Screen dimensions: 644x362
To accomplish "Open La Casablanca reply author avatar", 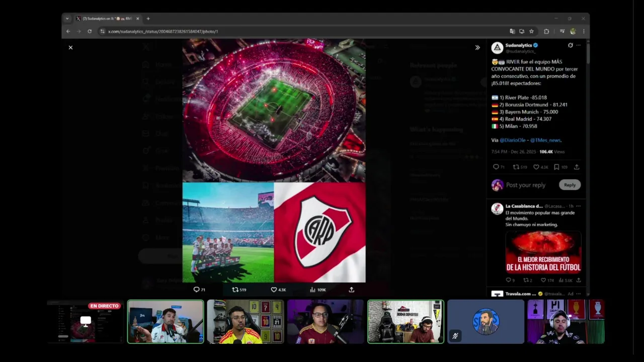I will [497, 209].
